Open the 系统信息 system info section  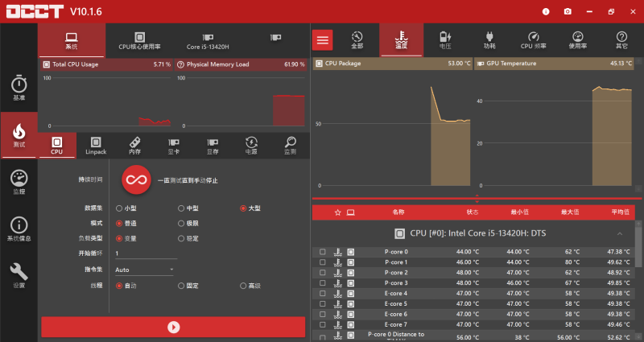tap(19, 229)
